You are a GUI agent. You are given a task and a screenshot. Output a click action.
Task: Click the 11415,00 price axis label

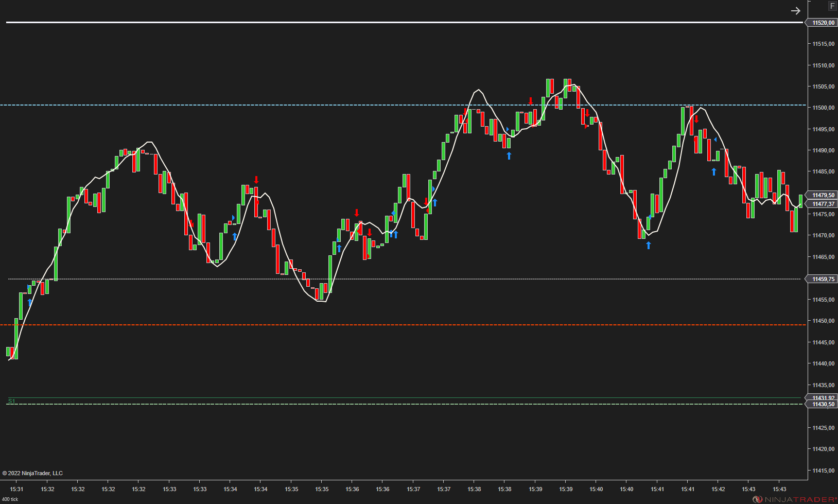click(824, 471)
